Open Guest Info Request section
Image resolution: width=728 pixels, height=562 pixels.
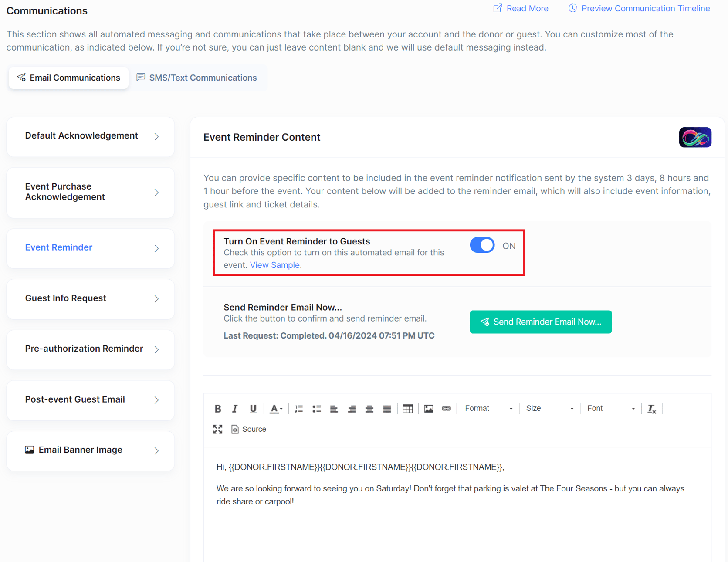tap(91, 298)
